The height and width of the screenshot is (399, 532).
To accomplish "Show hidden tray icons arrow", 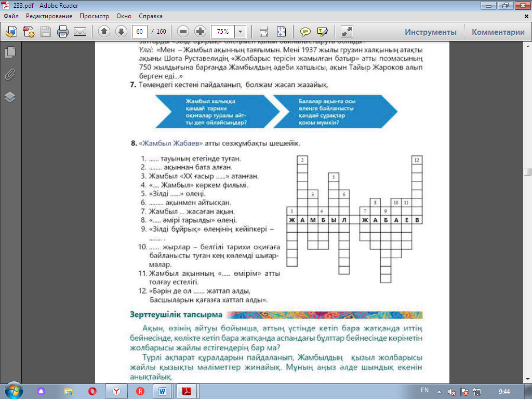I will [x=440, y=392].
